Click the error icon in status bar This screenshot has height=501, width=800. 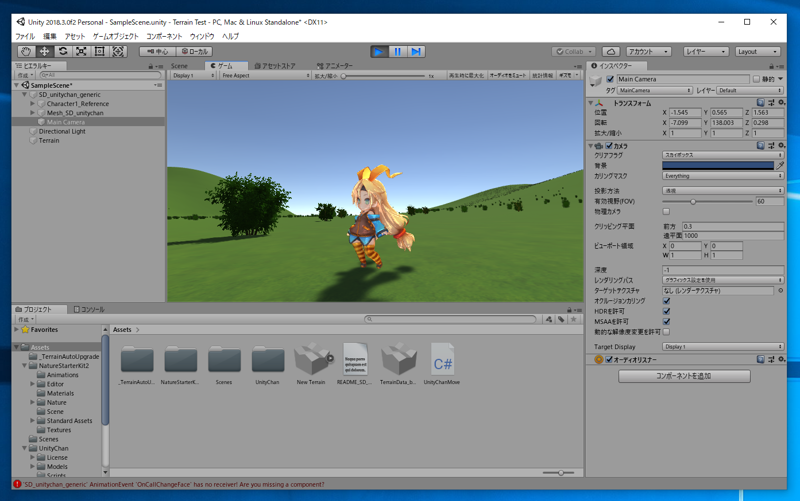[x=17, y=484]
